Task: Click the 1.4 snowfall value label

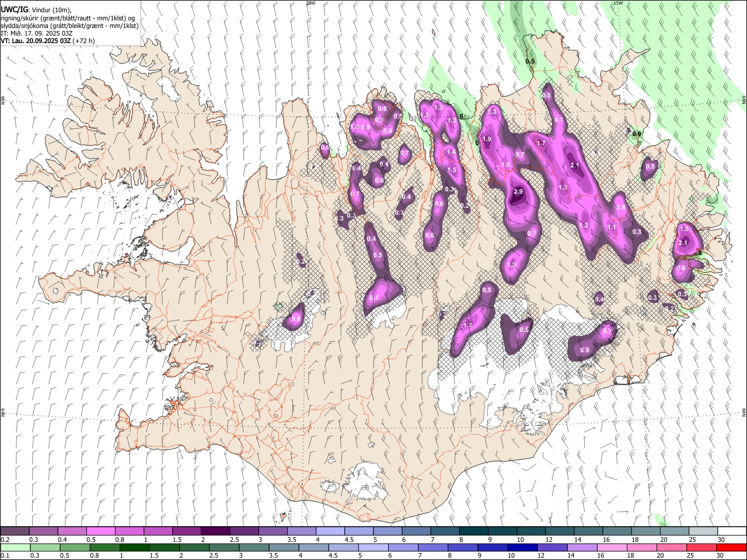Action: [451, 152]
